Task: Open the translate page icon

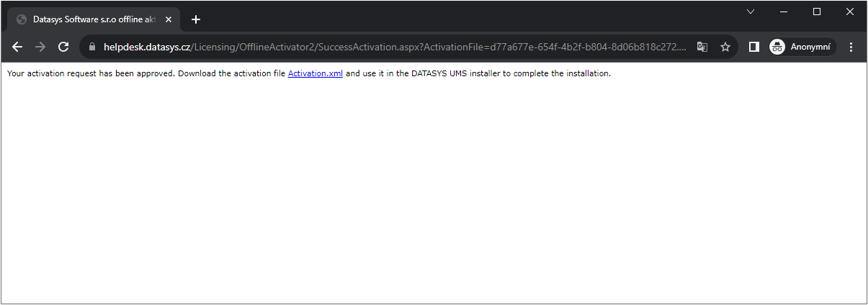Action: (702, 47)
